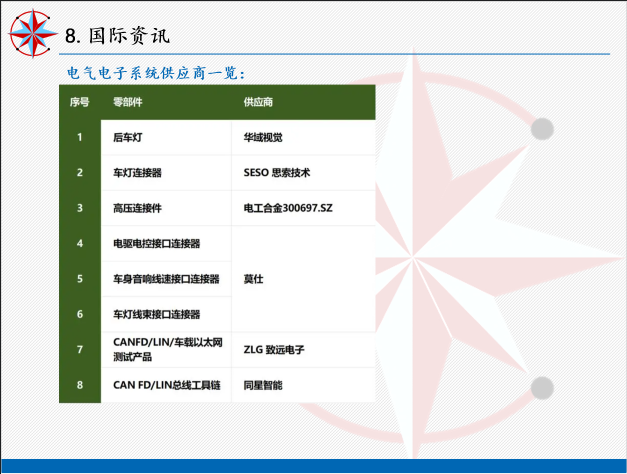This screenshot has width=627, height=474.
Task: Click the upper gray circle on the right
Action: click(542, 129)
